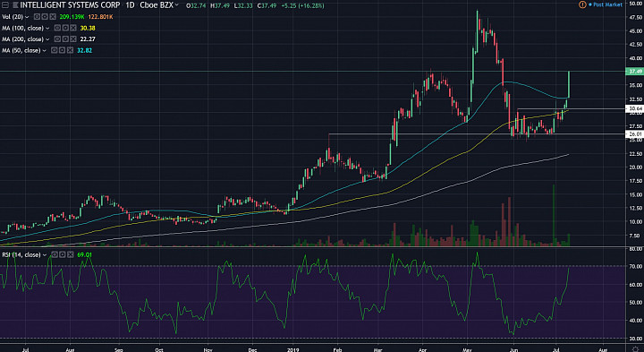Click the 22.27 MA (200) value
Screen dimensions: 644x352
pos(88,39)
